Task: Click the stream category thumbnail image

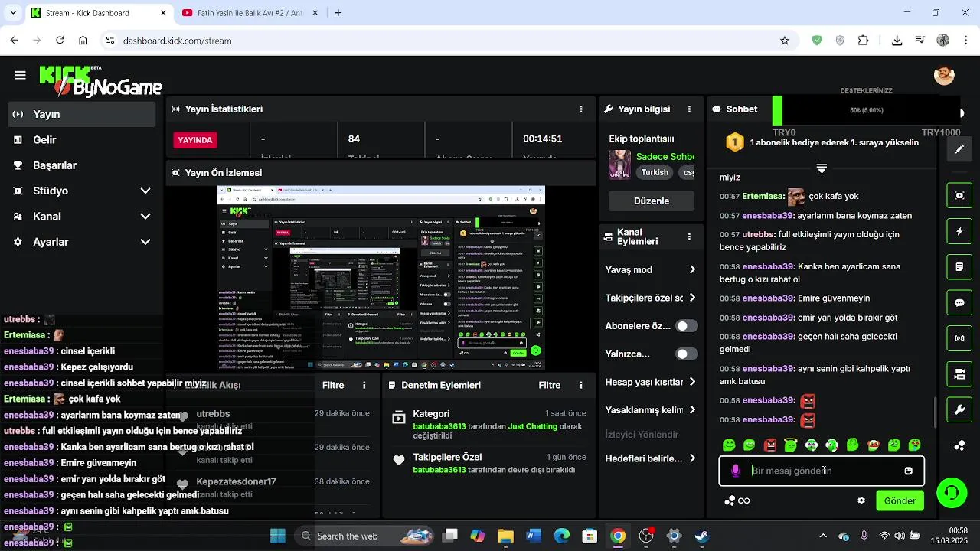Action: (619, 165)
